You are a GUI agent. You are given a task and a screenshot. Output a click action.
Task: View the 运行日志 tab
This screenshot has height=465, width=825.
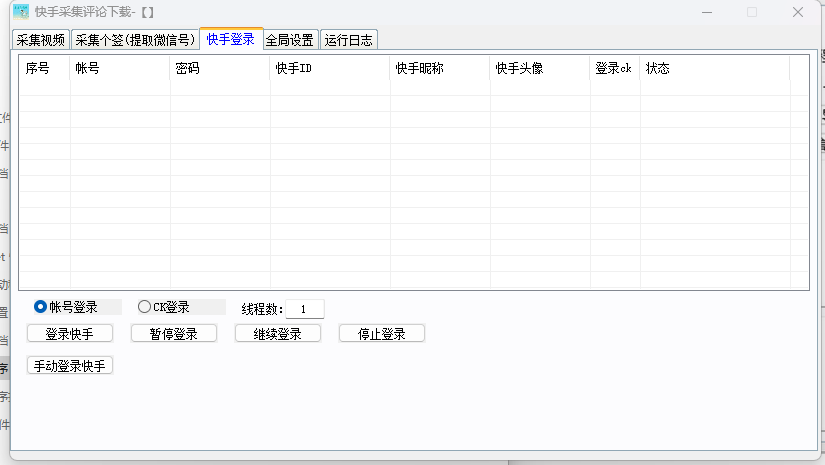348,40
